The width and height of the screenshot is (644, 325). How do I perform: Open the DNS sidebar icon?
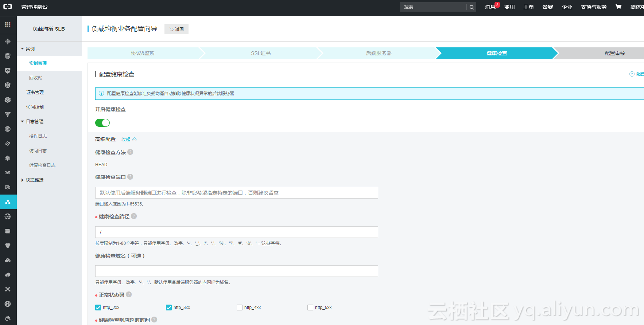(x=8, y=216)
